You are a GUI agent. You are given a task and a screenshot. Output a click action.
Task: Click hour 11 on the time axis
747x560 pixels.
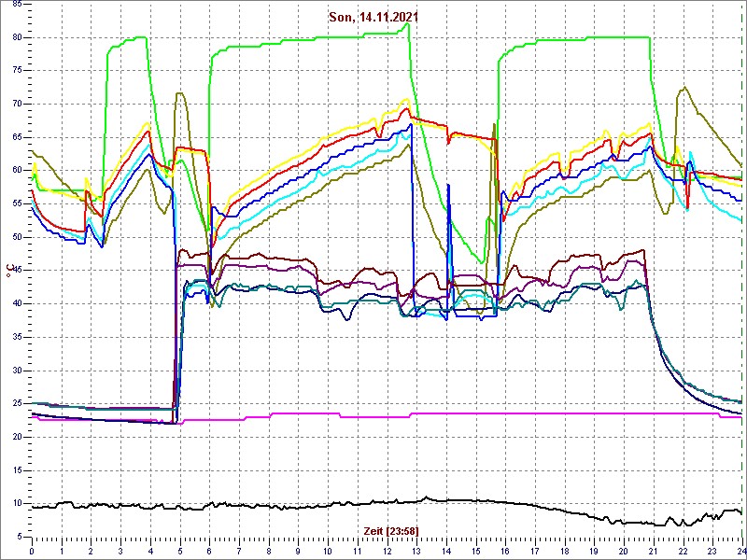pyautogui.click(x=358, y=549)
